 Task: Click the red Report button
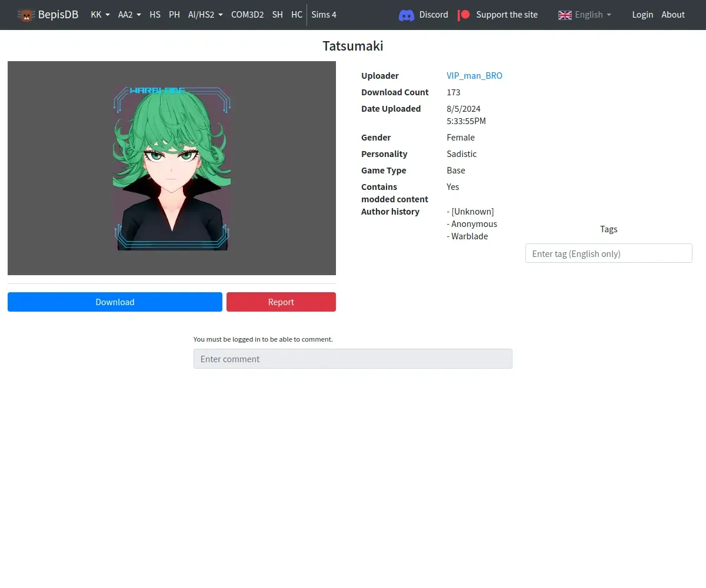click(x=281, y=302)
